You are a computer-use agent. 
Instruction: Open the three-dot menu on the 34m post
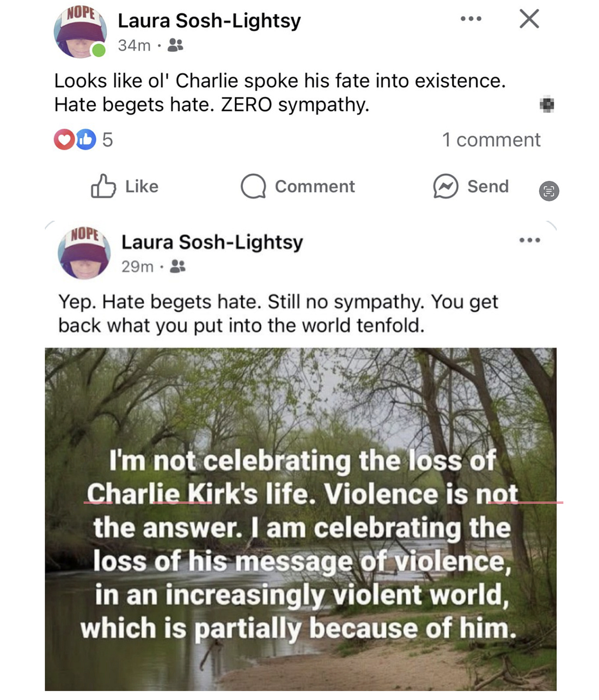(x=471, y=19)
